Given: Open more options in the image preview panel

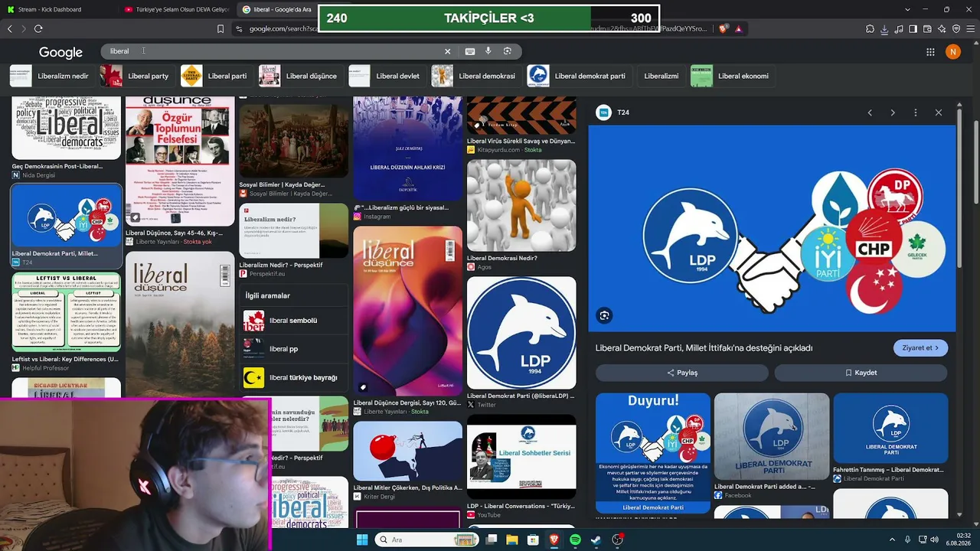Looking at the screenshot, I should (916, 112).
